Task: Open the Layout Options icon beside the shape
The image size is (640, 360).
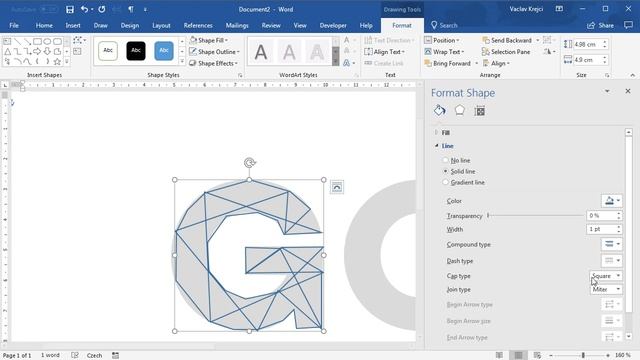Action: point(337,187)
